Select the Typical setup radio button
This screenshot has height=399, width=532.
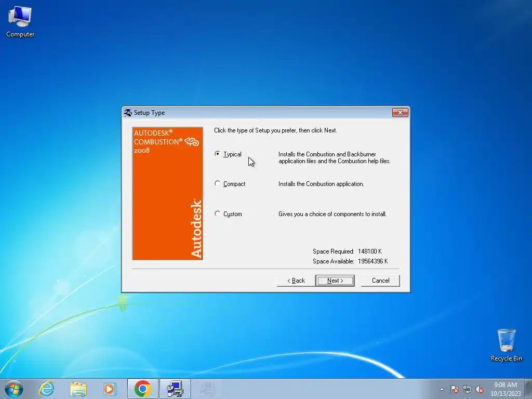218,154
